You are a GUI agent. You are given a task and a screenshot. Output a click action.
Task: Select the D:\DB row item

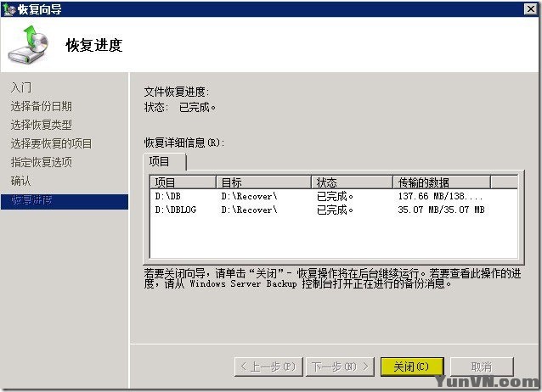pos(168,196)
